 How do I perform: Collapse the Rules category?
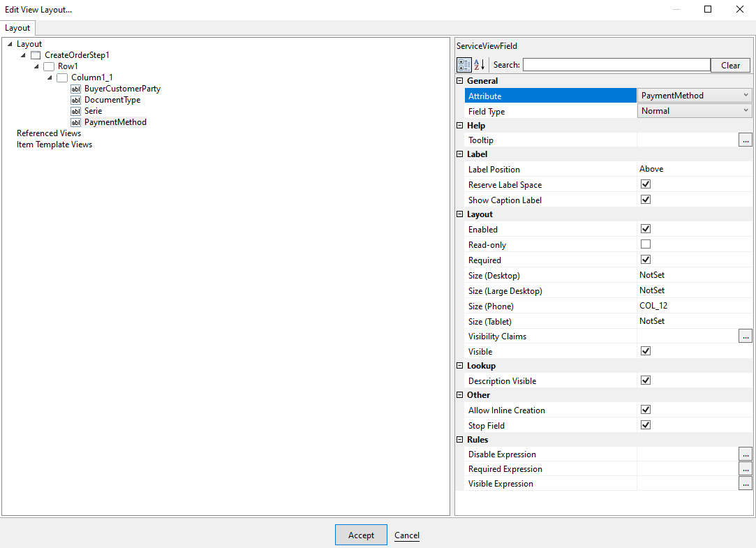tap(460, 440)
